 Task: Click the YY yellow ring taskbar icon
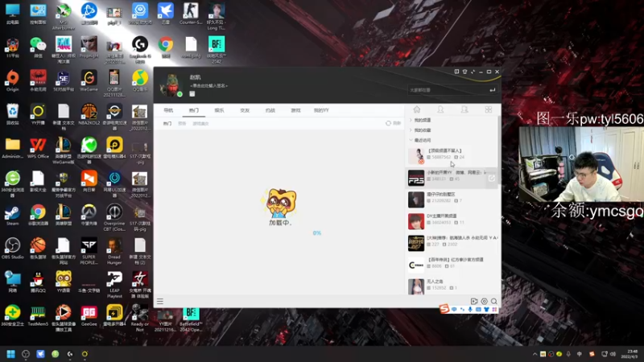85,354
